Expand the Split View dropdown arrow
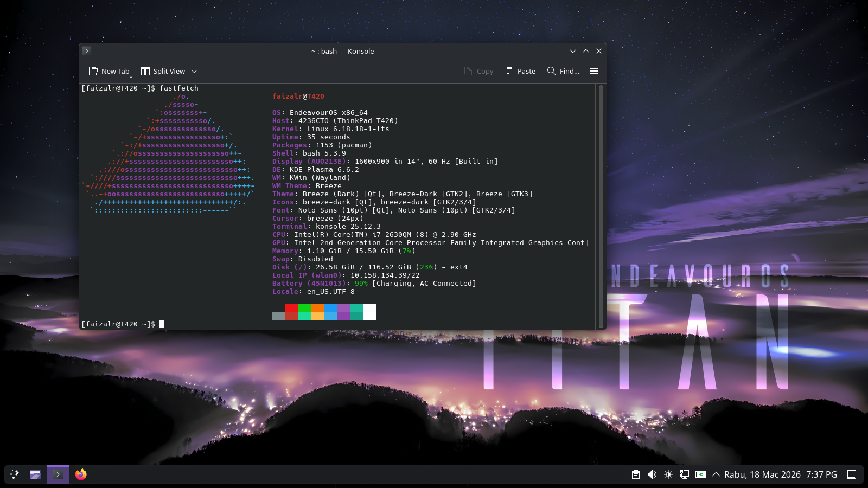This screenshot has height=488, width=868. 194,71
